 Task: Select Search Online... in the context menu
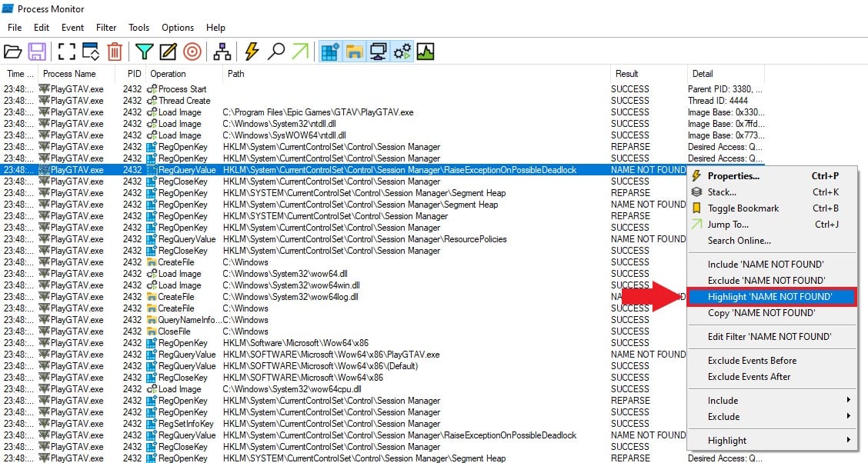(x=773, y=240)
